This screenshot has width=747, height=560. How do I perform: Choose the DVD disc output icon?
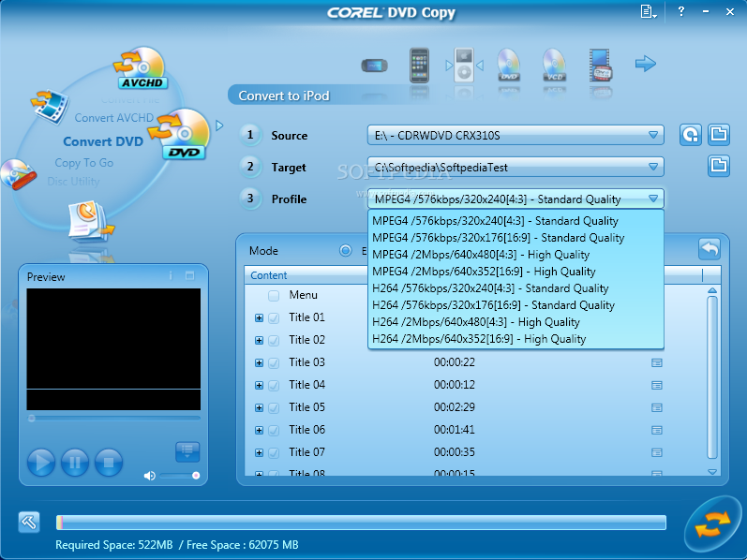508,65
